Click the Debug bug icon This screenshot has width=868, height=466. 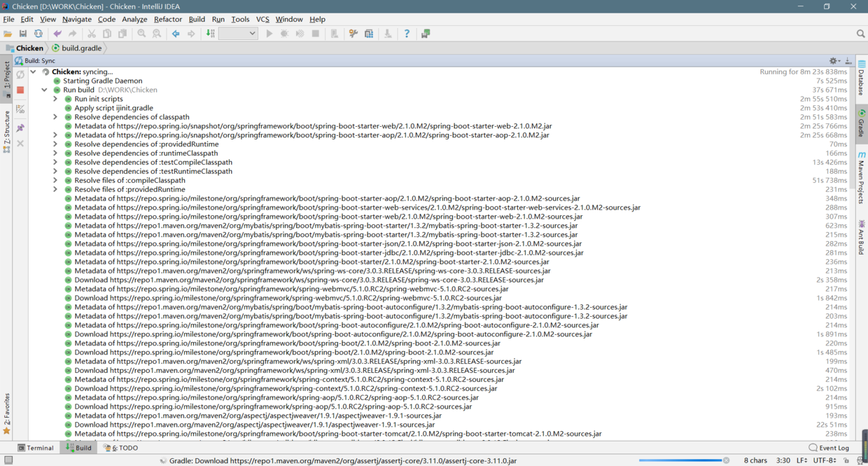click(x=285, y=34)
